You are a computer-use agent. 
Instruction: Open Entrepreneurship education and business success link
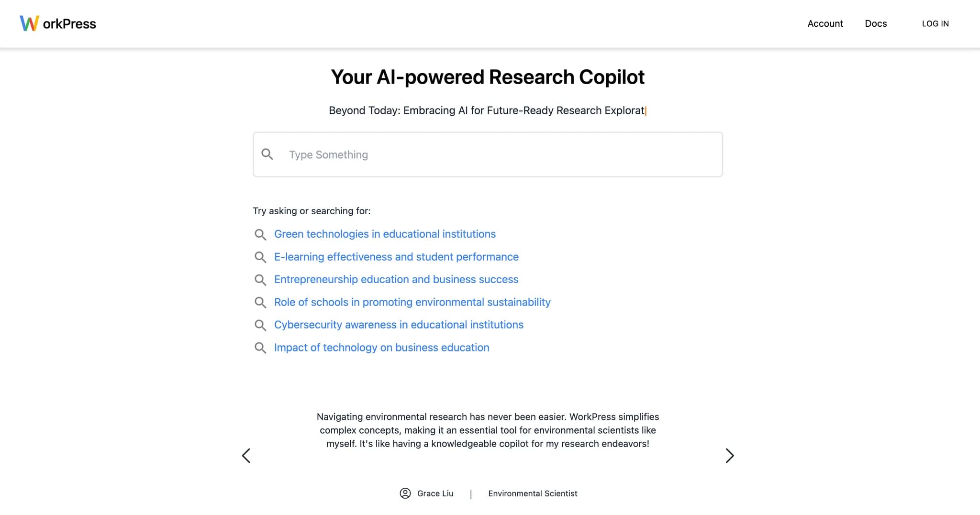[396, 279]
